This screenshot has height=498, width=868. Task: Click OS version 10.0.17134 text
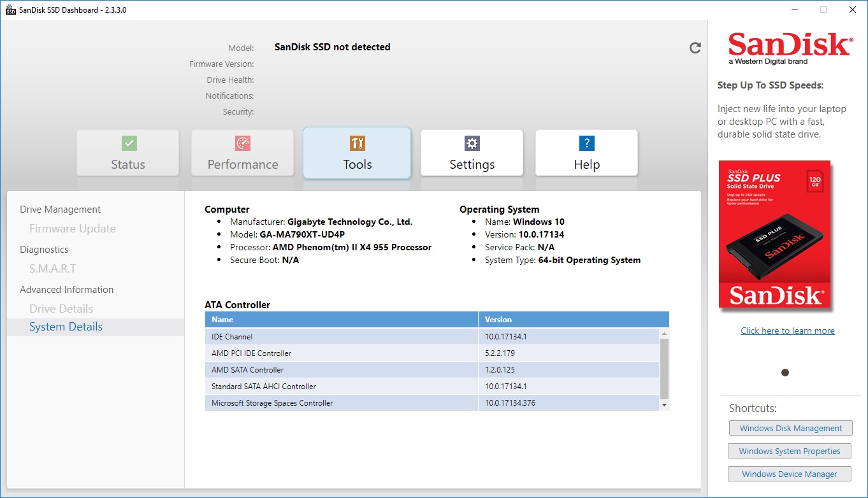tap(541, 235)
